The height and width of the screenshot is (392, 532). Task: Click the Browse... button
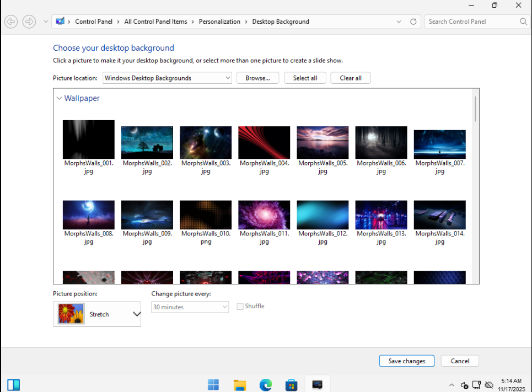257,78
